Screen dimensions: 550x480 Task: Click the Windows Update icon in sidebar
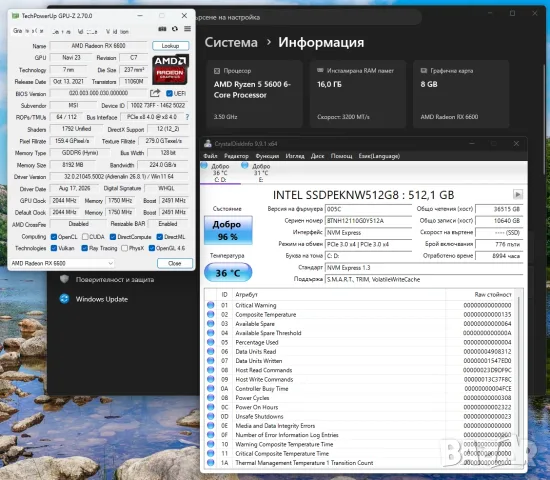point(65,299)
